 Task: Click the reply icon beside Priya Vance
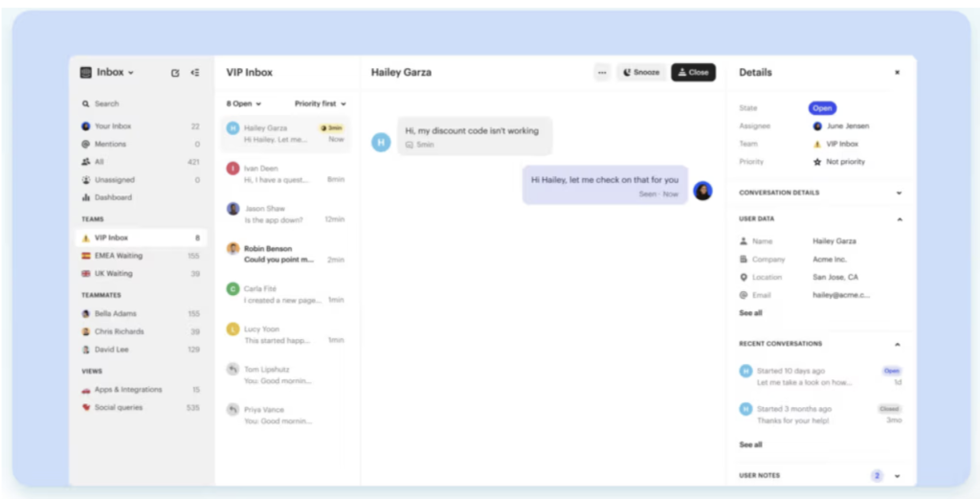pyautogui.click(x=234, y=410)
